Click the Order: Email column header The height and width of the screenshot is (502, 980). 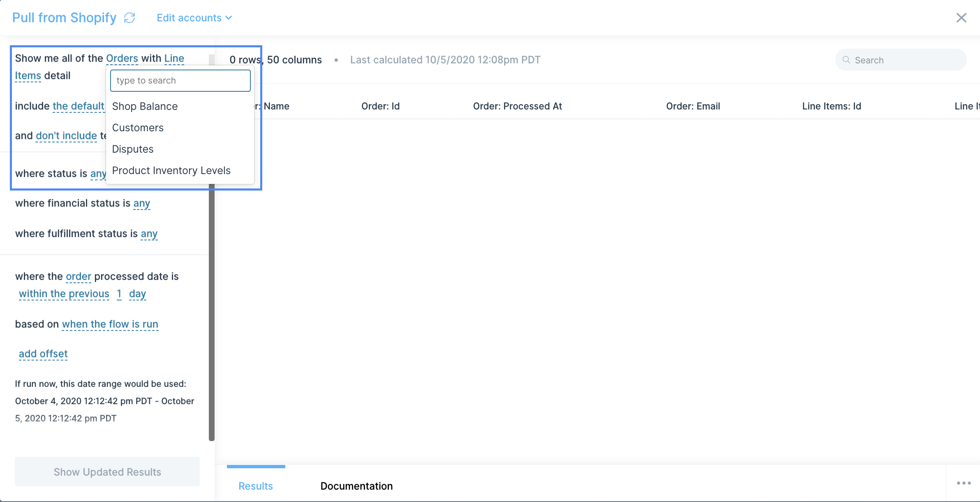click(693, 106)
